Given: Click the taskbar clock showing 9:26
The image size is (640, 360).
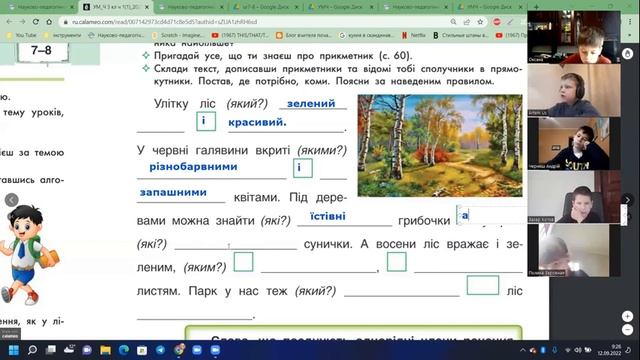Looking at the screenshot, I should (x=609, y=350).
